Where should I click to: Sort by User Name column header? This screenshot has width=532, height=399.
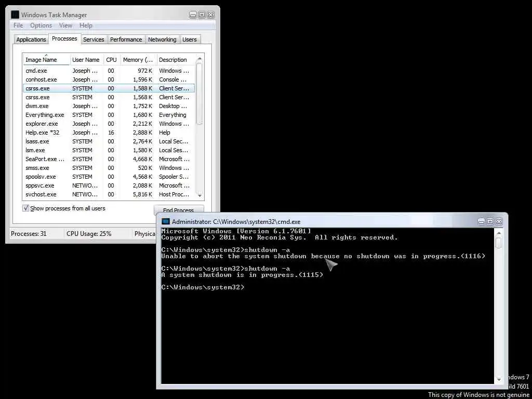coord(86,59)
